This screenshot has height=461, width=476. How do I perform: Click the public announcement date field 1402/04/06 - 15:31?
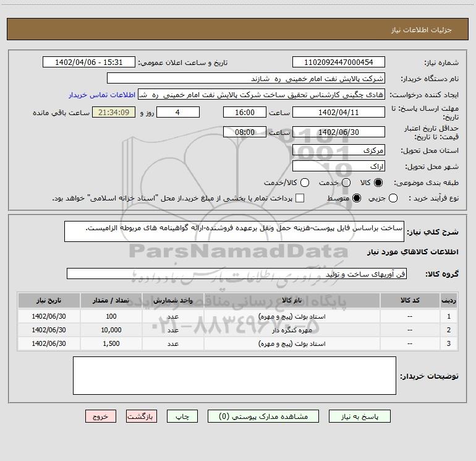89,62
